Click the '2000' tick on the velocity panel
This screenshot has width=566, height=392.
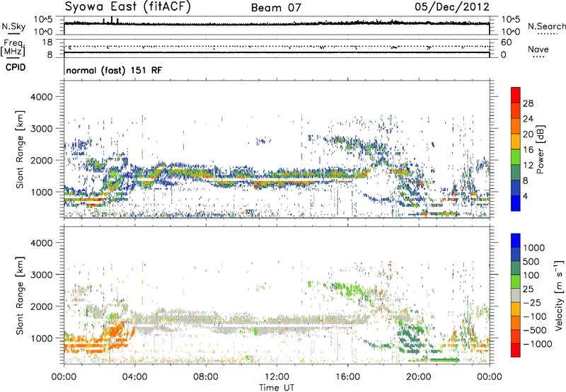point(41,306)
